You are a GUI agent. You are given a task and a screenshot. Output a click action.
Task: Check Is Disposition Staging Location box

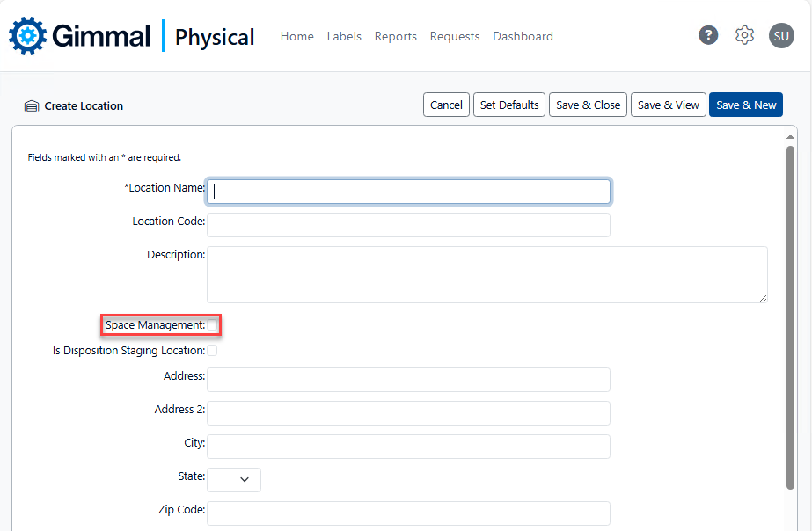click(212, 351)
